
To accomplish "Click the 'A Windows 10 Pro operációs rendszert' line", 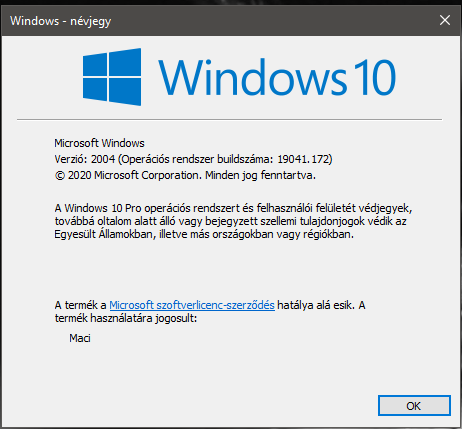I will (234, 208).
